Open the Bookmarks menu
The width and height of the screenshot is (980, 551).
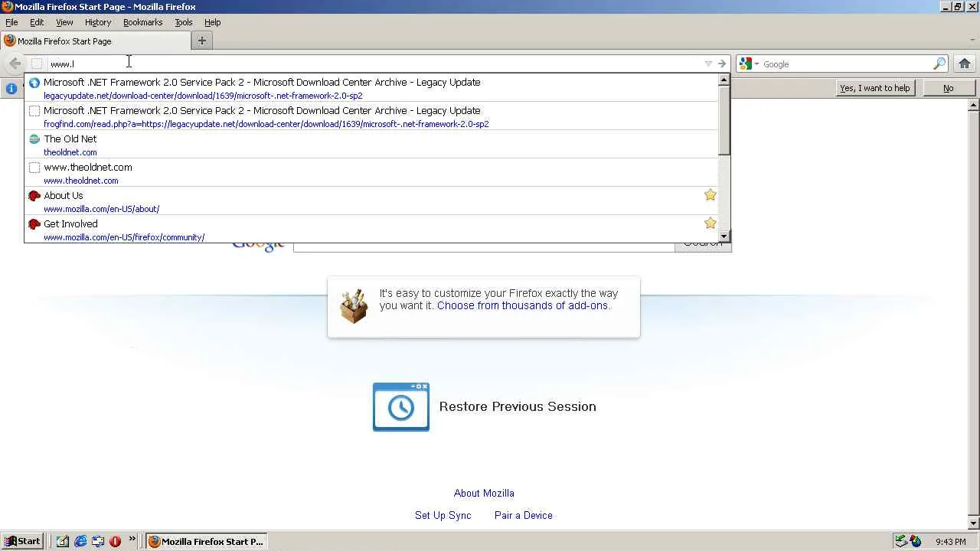(143, 22)
